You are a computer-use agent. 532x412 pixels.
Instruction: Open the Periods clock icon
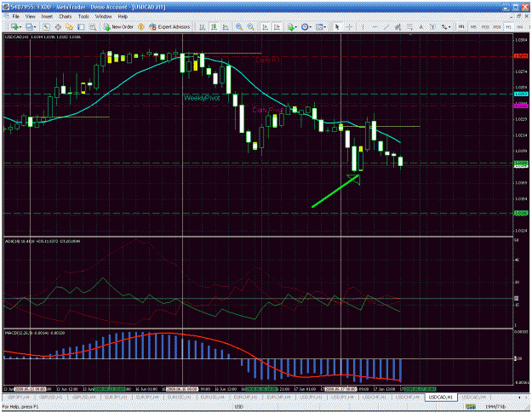click(305, 26)
